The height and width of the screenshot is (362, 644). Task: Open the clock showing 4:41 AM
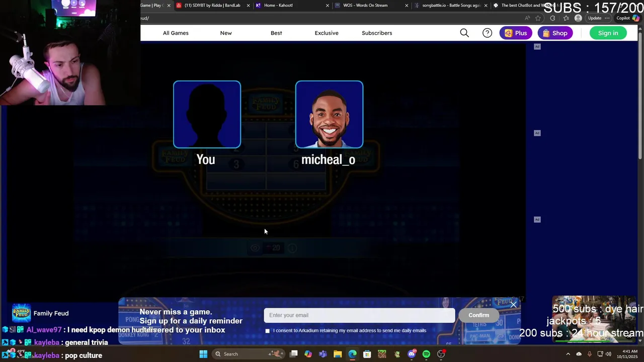click(630, 354)
